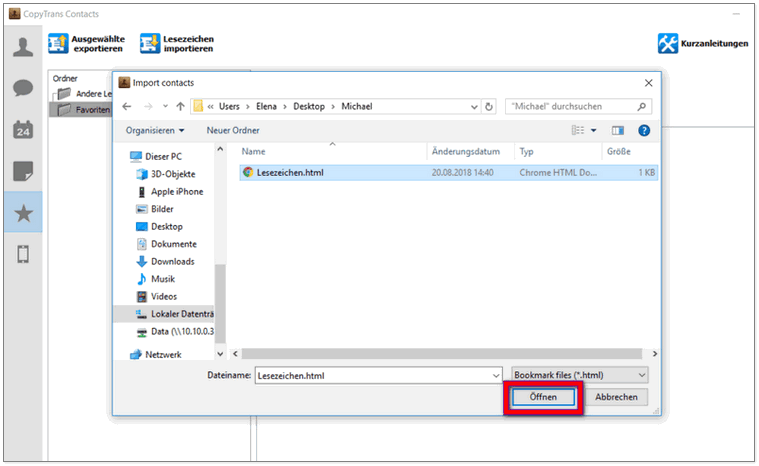
Task: Click navigation tree scroll down arrow
Action: 220,354
